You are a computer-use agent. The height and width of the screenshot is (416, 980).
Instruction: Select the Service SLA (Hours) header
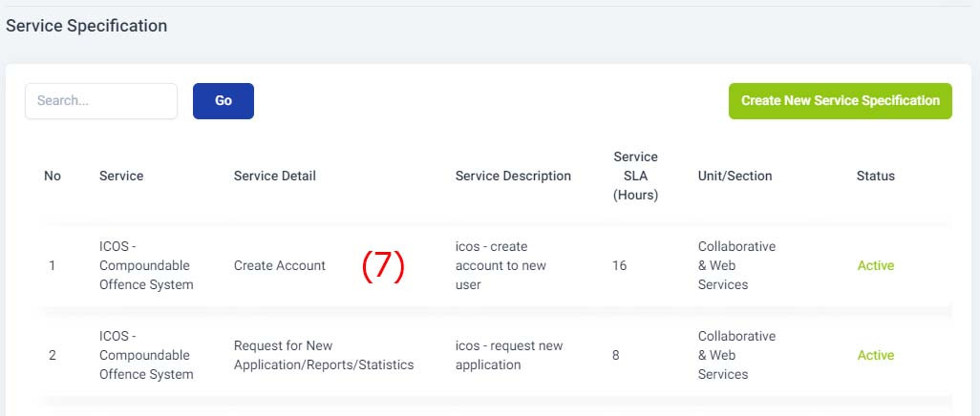click(x=635, y=177)
